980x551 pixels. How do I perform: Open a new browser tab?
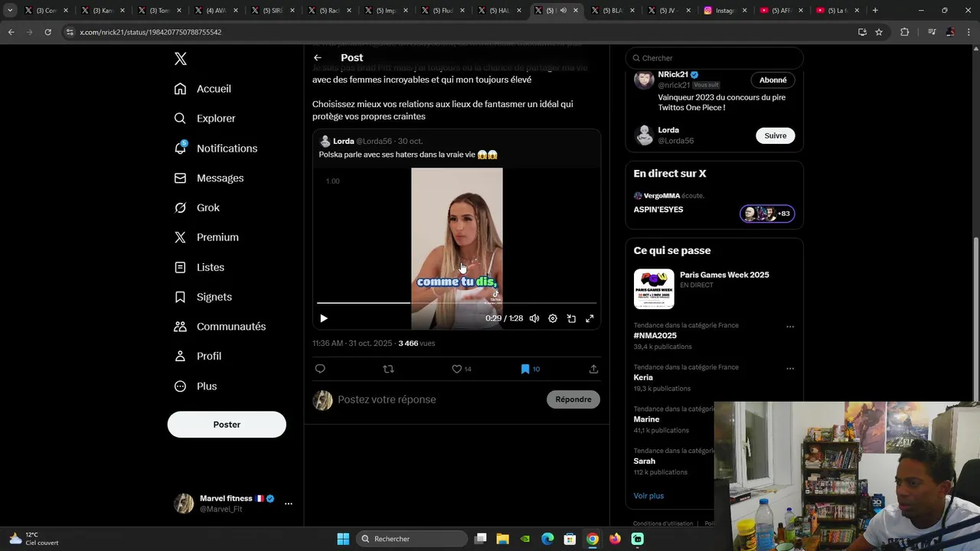tap(875, 11)
